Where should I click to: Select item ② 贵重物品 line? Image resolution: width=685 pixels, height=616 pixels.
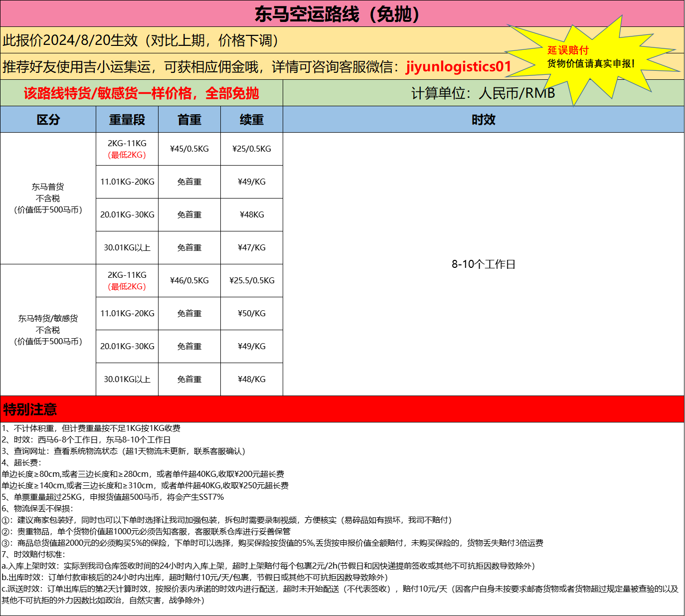pos(146,532)
